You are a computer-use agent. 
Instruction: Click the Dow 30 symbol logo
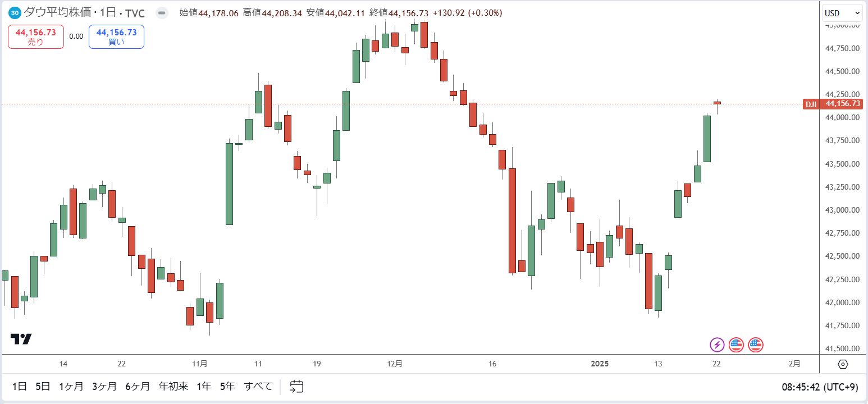coord(16,12)
